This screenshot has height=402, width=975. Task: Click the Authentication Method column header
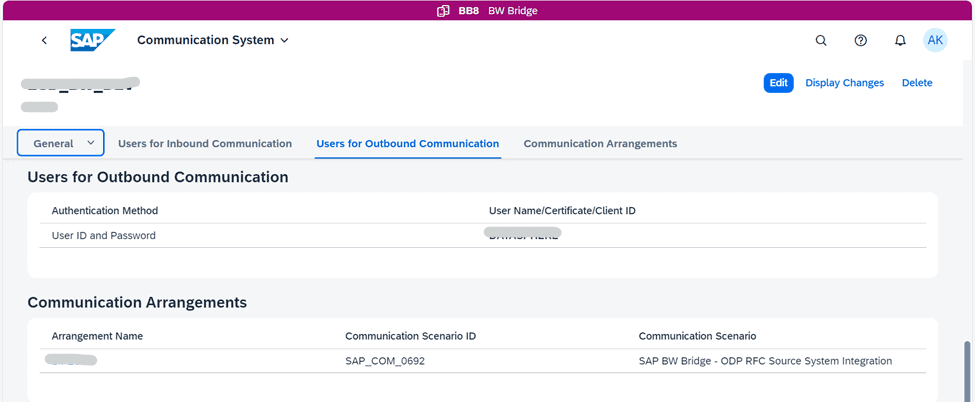pyautogui.click(x=105, y=210)
